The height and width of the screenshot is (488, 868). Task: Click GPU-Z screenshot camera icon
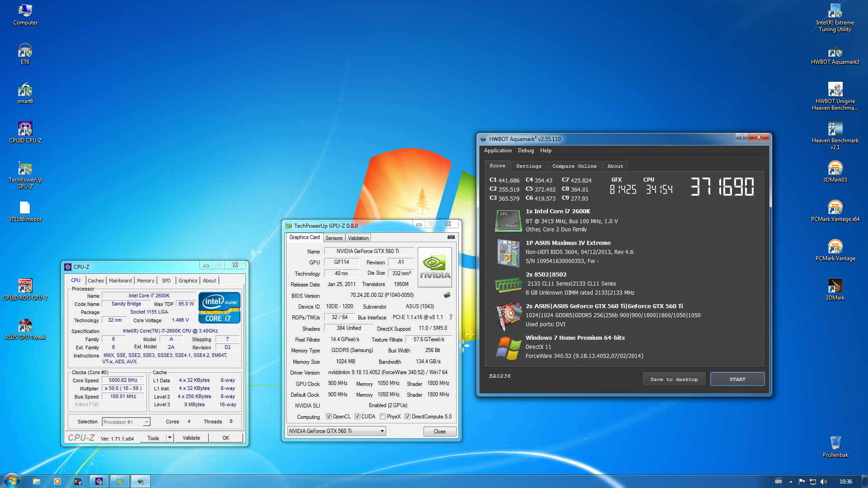point(451,237)
